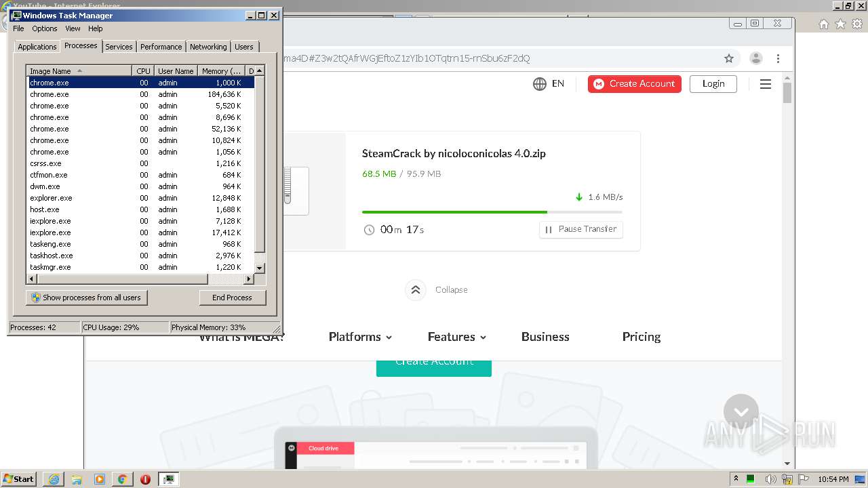Viewport: 868px width, 488px height.
Task: Open Internet Explorer tools gear
Action: [x=857, y=24]
